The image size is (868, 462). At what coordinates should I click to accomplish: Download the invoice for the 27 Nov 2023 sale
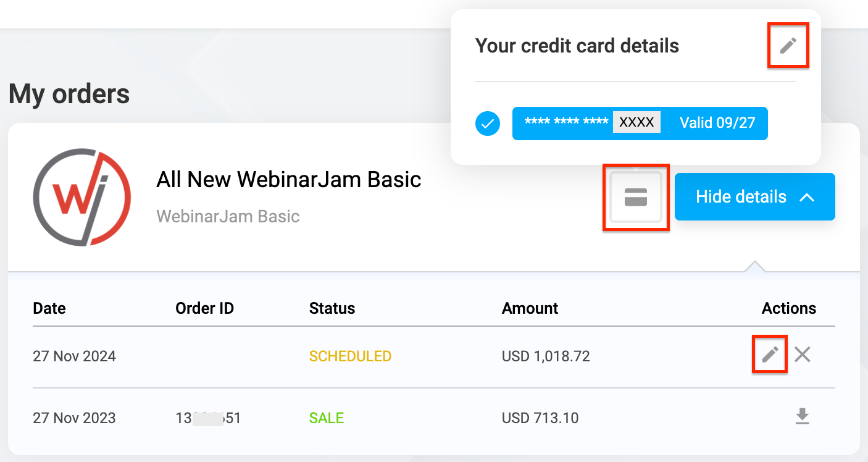(x=802, y=417)
